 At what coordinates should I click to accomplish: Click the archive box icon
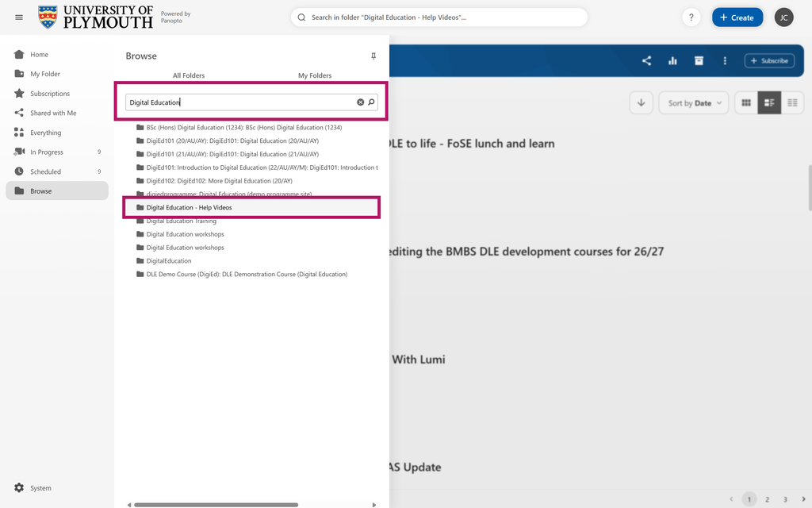(x=699, y=60)
